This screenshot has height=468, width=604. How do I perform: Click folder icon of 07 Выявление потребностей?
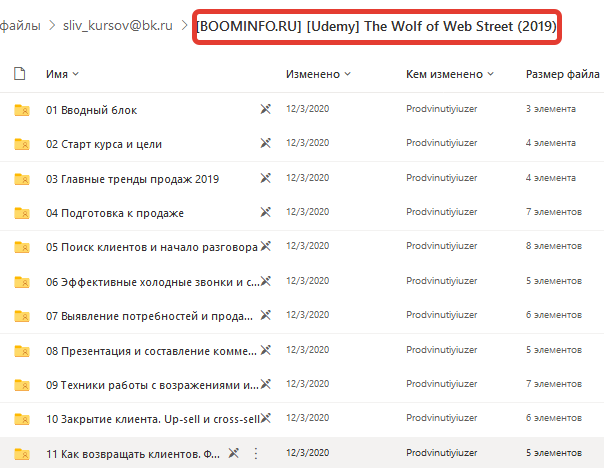(x=22, y=316)
